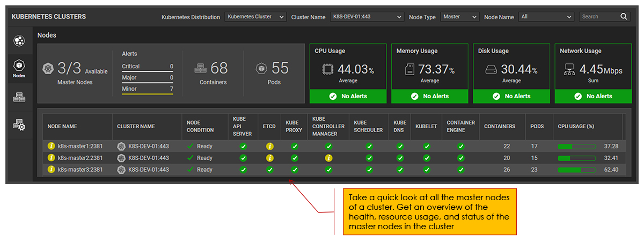Open the containers view sidebar icon
The image size is (644, 241).
[19, 97]
